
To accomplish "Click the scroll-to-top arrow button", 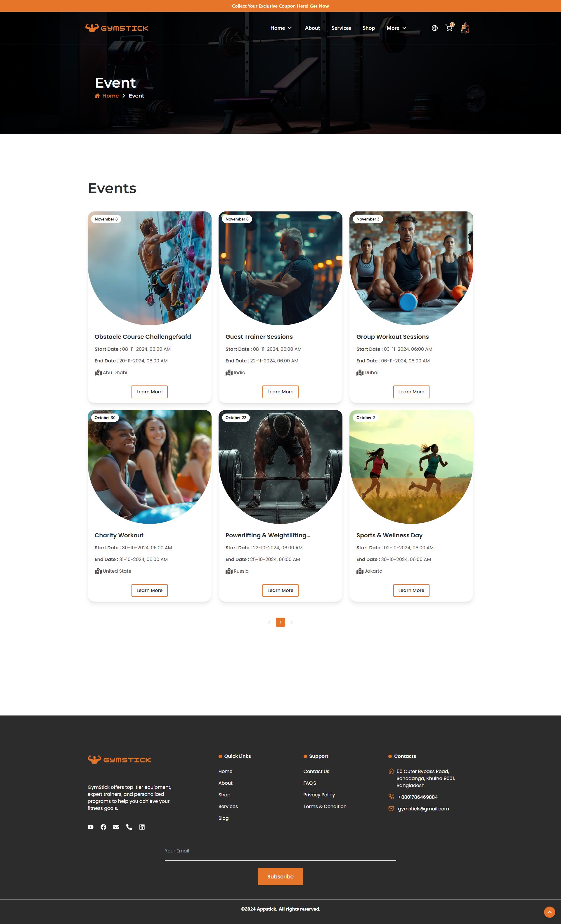I will point(549,912).
